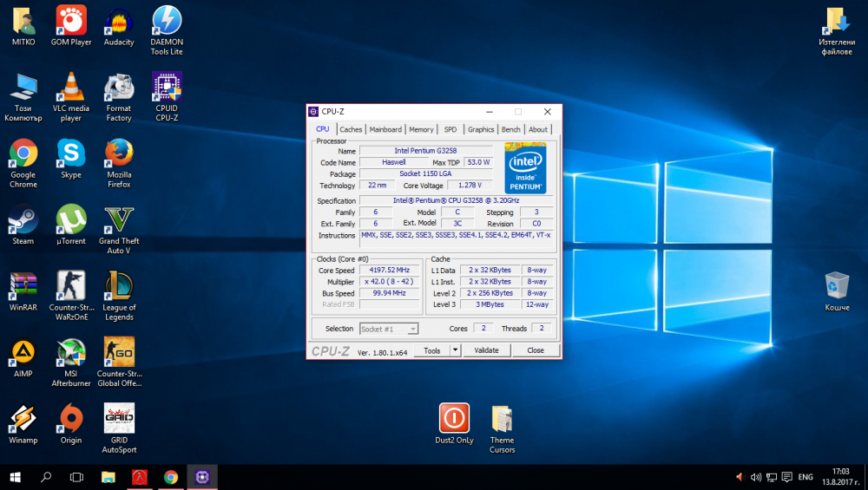Open the Memory tab in CPU-Z
The width and height of the screenshot is (868, 490).
point(421,129)
